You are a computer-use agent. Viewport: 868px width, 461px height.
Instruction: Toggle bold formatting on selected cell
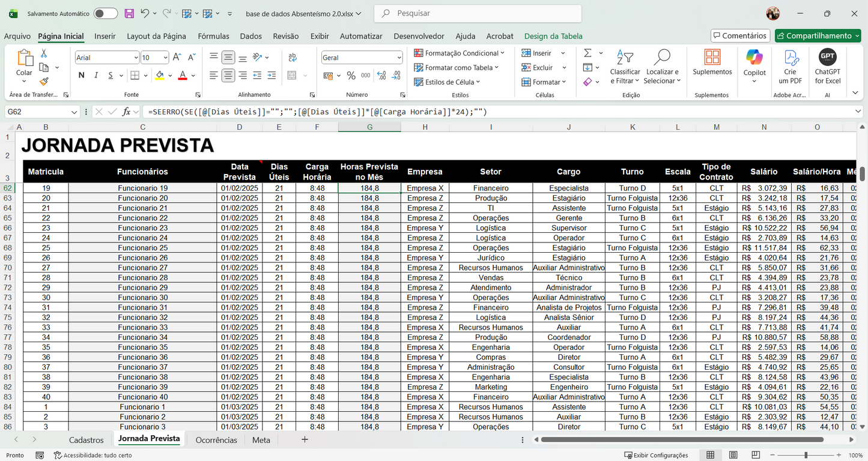point(81,76)
